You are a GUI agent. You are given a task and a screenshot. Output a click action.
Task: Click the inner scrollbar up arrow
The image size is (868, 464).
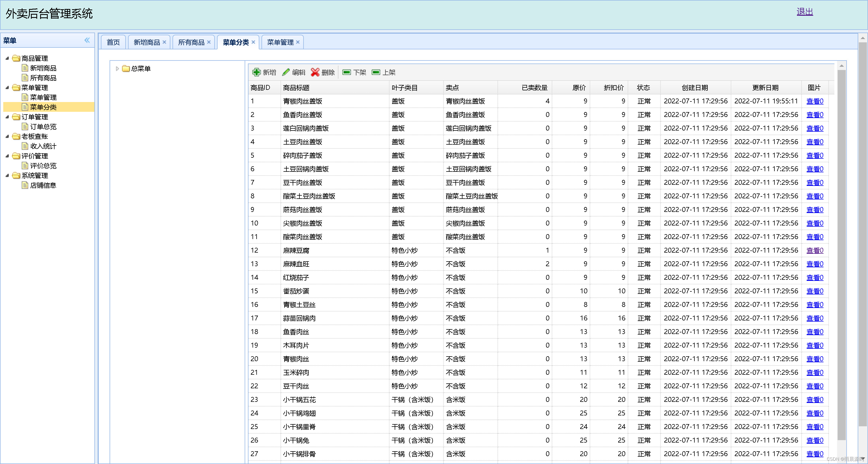[841, 66]
